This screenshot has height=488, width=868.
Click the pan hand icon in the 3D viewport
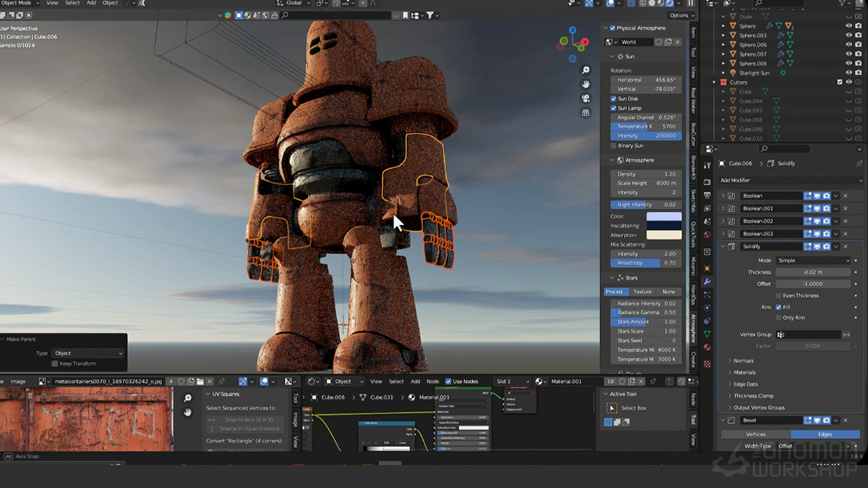pos(586,84)
